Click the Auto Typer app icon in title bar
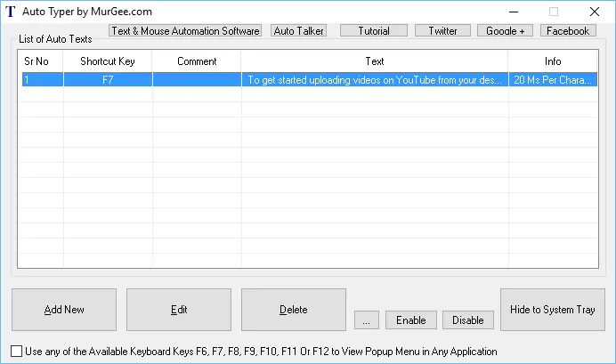This screenshot has width=616, height=364. pos(11,12)
